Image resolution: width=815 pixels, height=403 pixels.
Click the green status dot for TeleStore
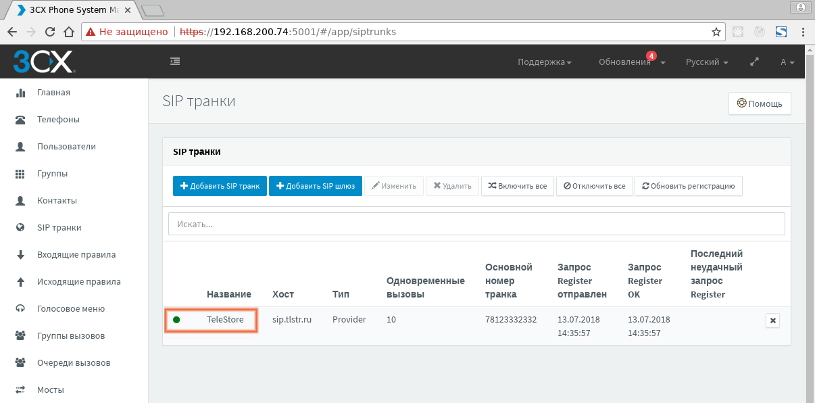point(176,320)
